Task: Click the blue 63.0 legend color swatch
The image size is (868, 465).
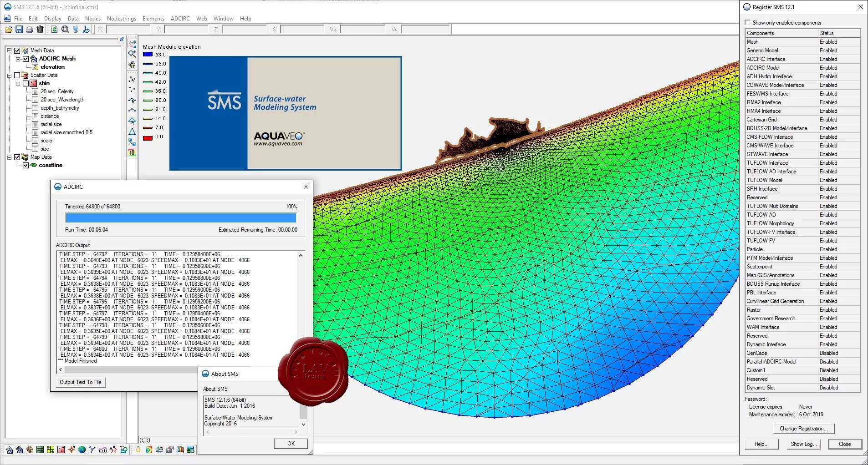Action: [148, 55]
